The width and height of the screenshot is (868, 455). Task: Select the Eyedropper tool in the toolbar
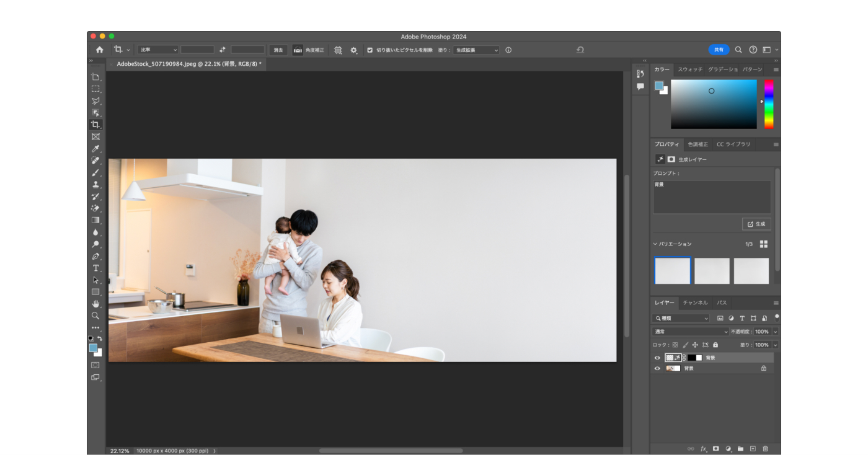click(95, 149)
